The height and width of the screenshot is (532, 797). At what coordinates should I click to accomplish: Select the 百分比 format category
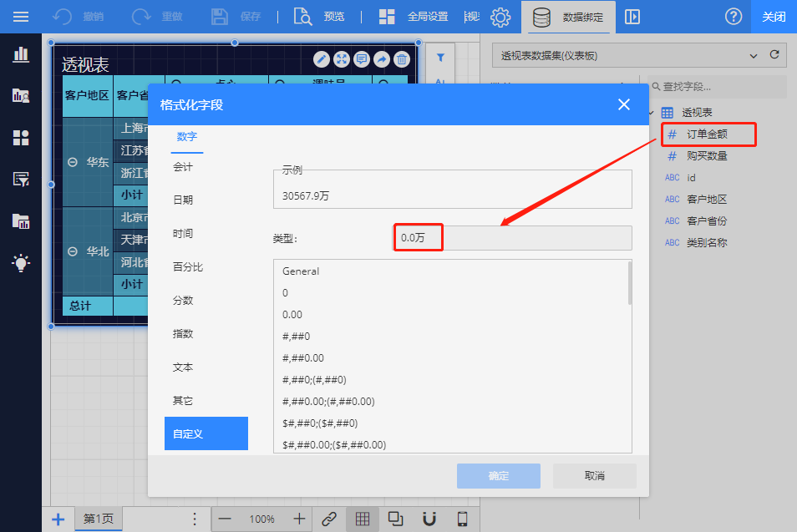coord(188,267)
